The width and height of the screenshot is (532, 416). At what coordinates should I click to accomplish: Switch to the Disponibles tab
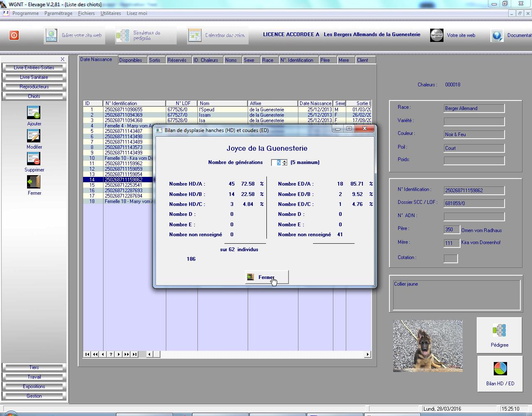(131, 60)
